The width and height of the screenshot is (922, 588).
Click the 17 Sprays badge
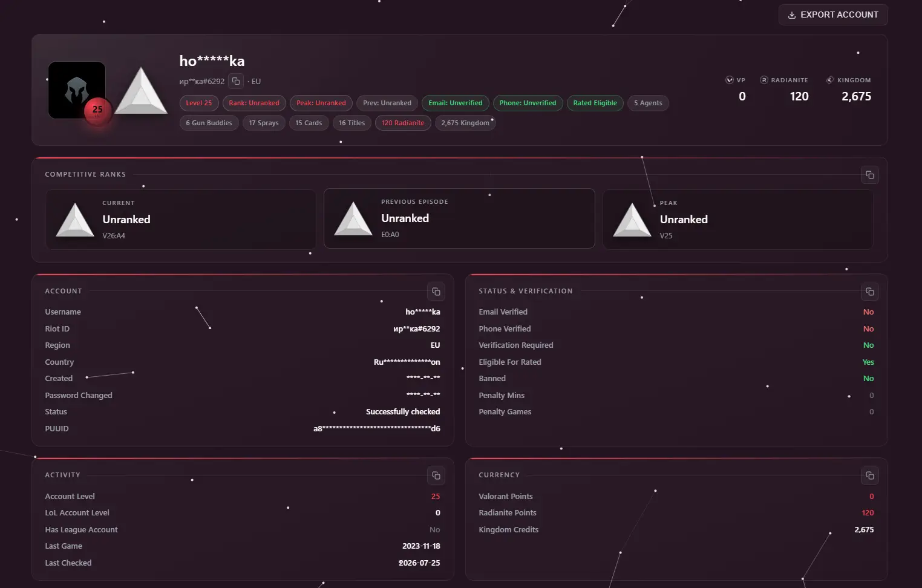click(264, 123)
